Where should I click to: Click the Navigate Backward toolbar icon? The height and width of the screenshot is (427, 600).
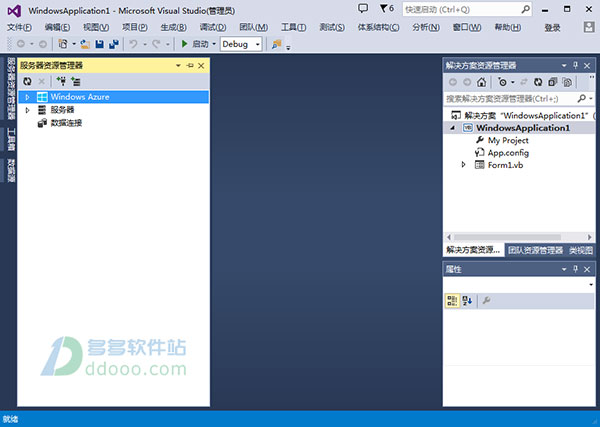click(21, 44)
